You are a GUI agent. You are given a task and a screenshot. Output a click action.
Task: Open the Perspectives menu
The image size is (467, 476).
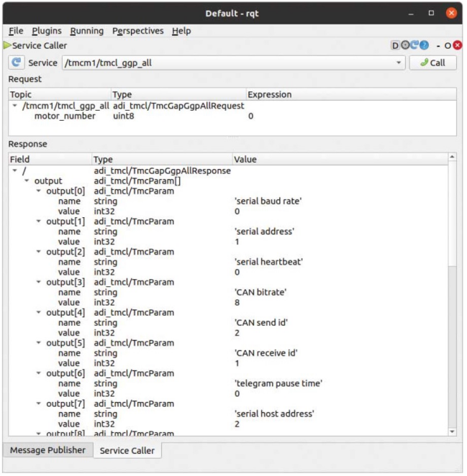click(137, 31)
